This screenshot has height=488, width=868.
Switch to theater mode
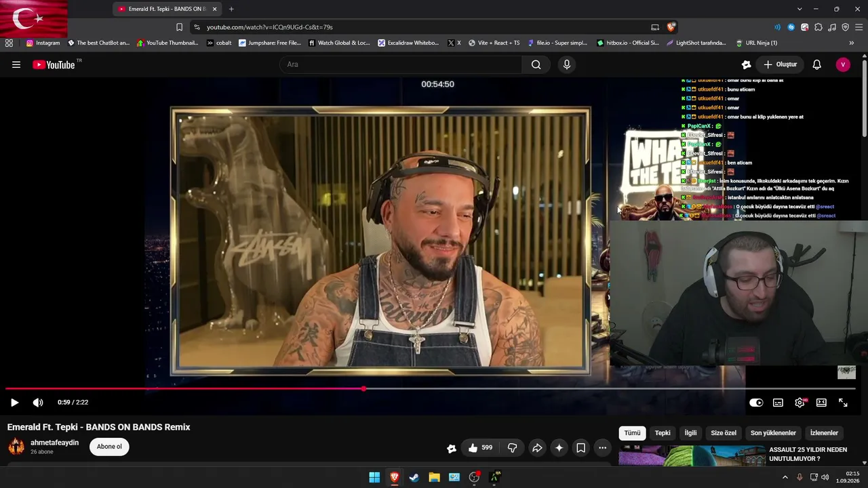pyautogui.click(x=821, y=403)
